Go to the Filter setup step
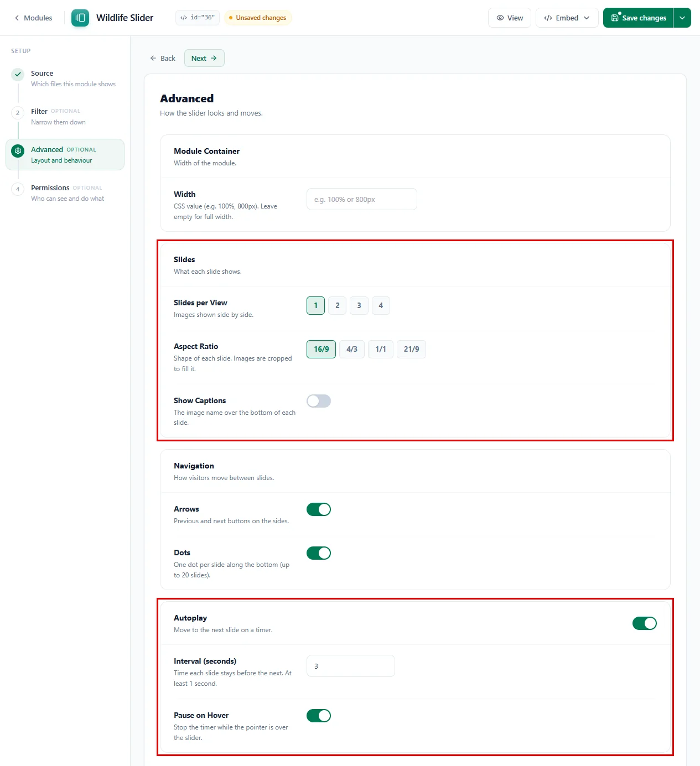 tap(65, 117)
